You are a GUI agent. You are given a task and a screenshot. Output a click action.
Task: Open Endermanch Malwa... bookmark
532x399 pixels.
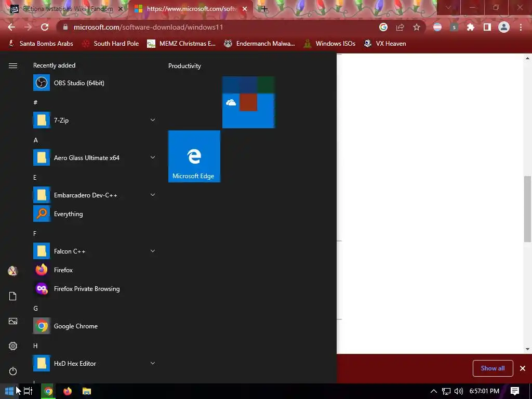click(260, 44)
